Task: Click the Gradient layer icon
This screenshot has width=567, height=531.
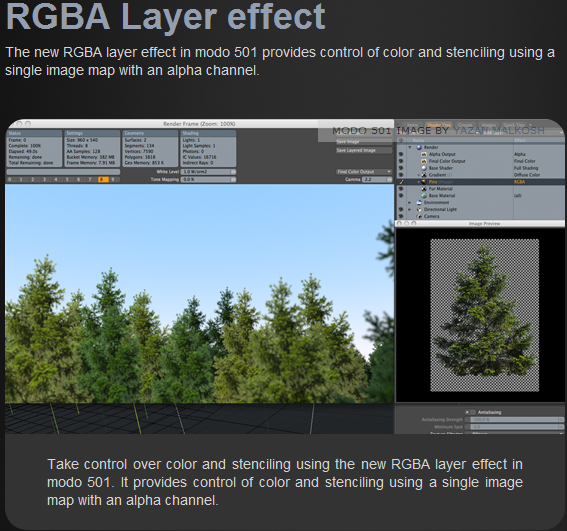Action: (424, 175)
